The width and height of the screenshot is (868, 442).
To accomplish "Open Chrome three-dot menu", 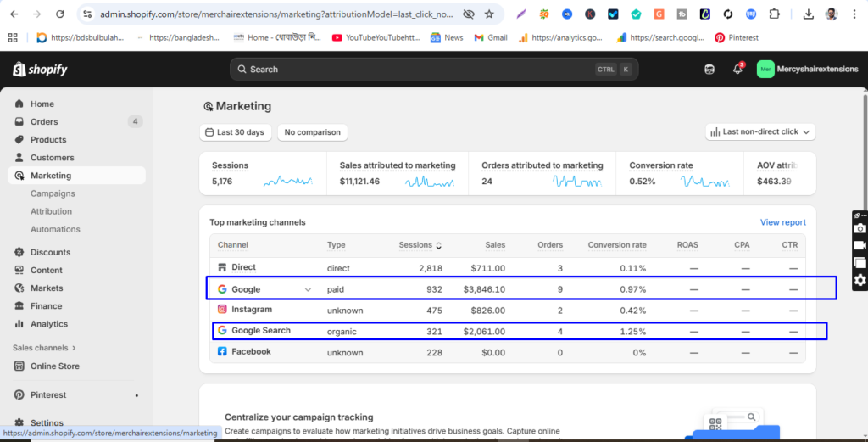I will [854, 14].
